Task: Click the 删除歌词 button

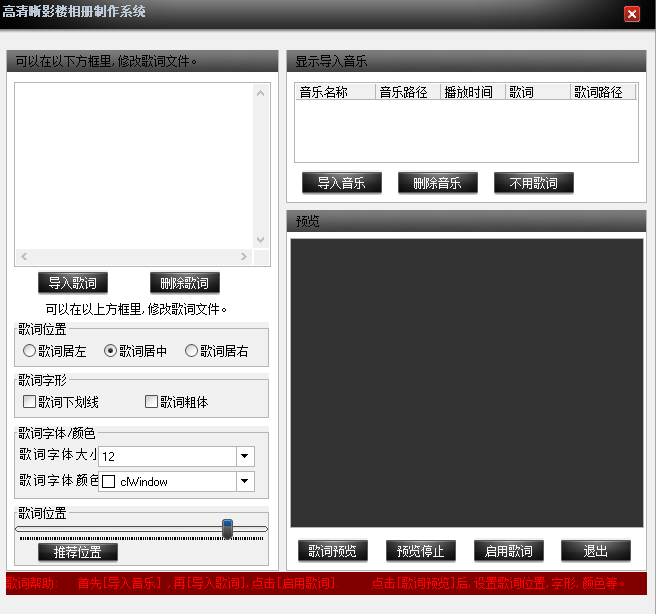Action: coord(184,283)
